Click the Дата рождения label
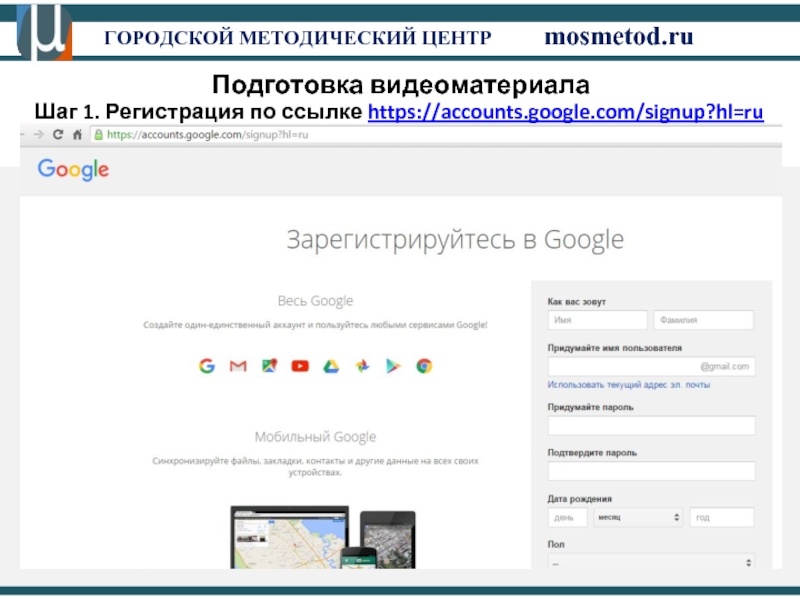The height and width of the screenshot is (600, 800). [580, 499]
